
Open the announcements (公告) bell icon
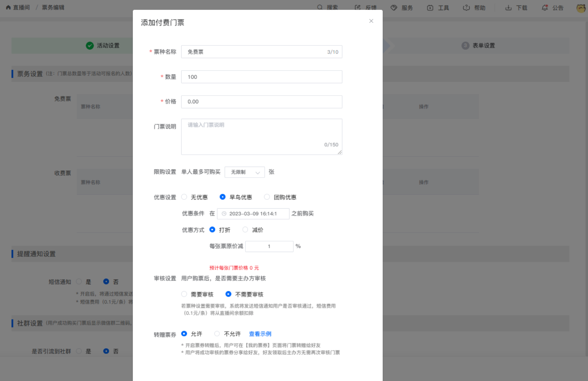click(x=545, y=8)
